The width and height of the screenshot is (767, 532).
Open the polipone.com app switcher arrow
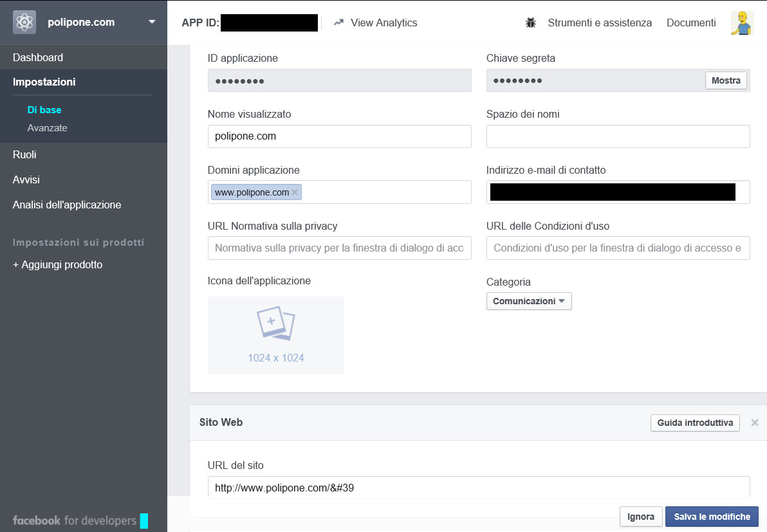(152, 22)
